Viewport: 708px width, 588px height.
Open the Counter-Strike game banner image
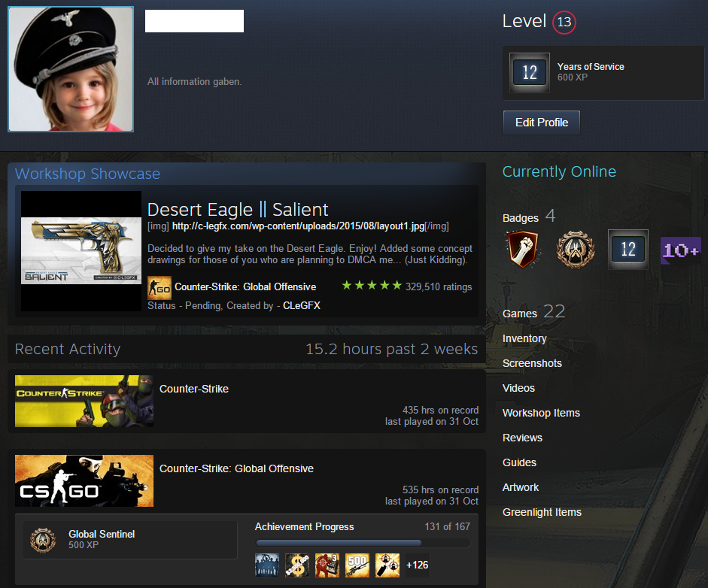tap(84, 402)
